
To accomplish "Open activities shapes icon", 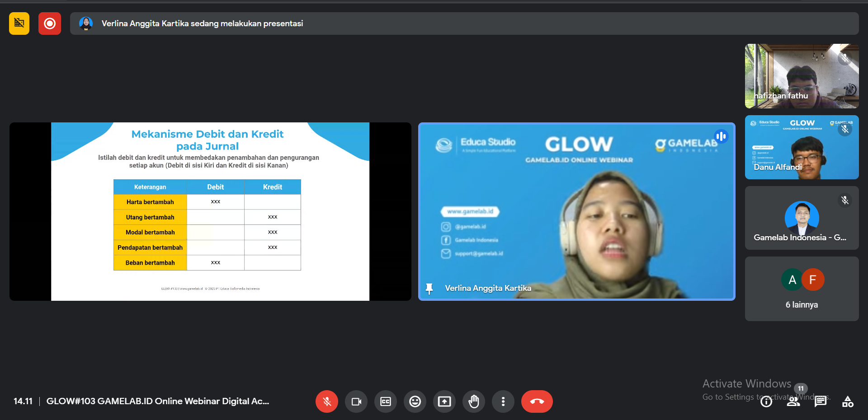I will coord(848,401).
